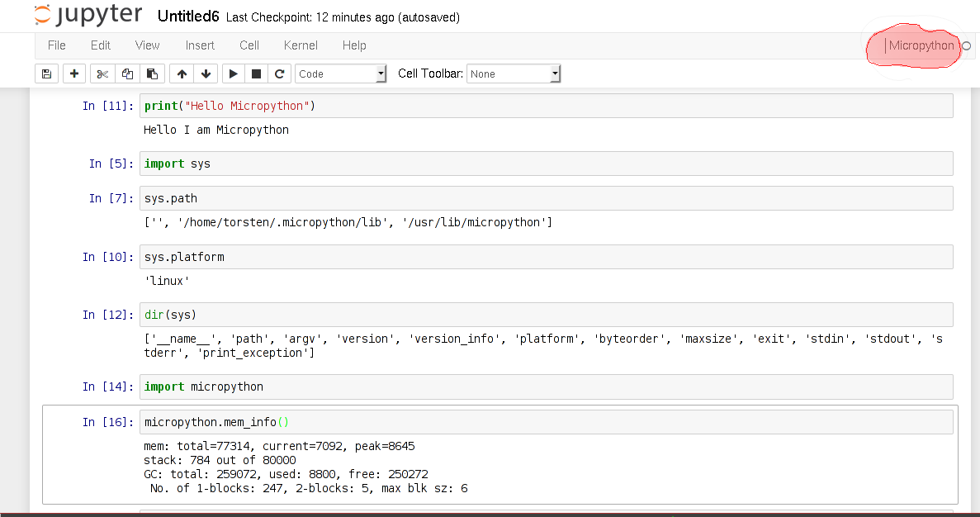Viewport: 980px width, 517px height.
Task: Select the In [12] prompt
Action: pyautogui.click(x=108, y=315)
